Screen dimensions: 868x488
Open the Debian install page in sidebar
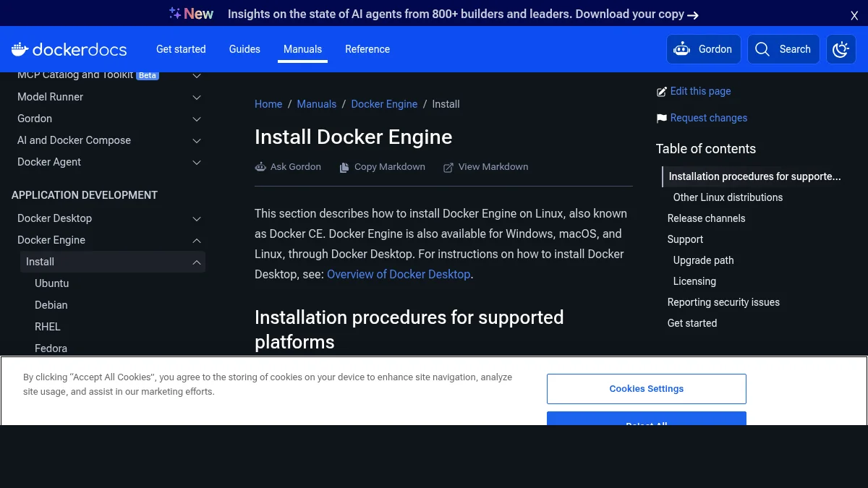coord(51,305)
